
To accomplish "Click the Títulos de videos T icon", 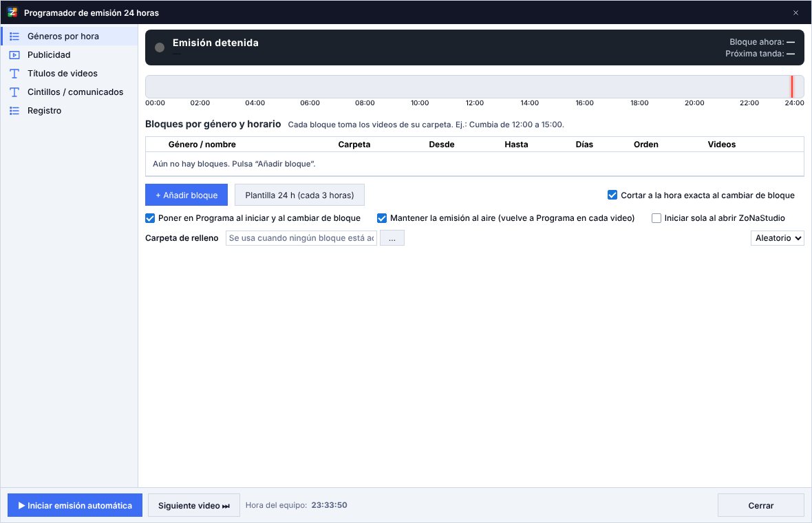I will (14, 74).
